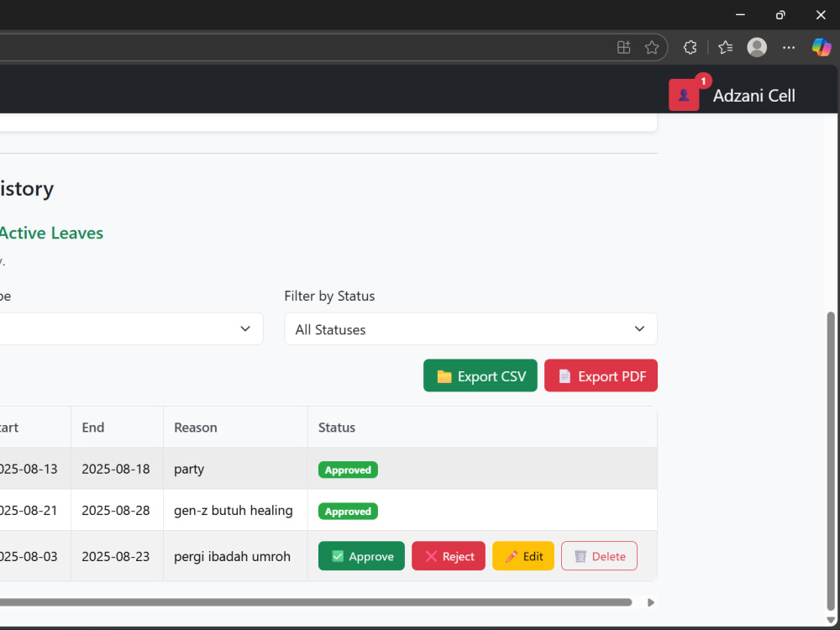Screen dimensions: 840x630
Task: Click end date 2025-08-23
Action: click(116, 557)
